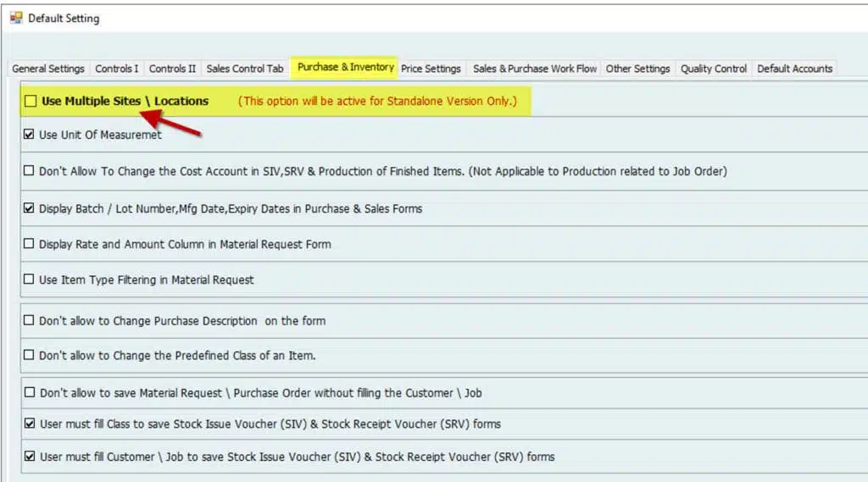Screen dimensions: 868x482
Task: Untick User must fill Customer \ Job option
Action: click(x=30, y=457)
